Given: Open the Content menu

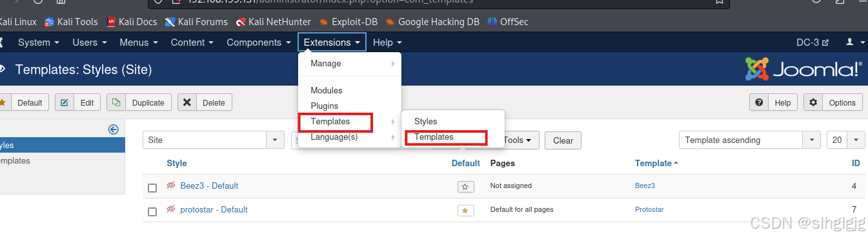Looking at the screenshot, I should tap(192, 43).
